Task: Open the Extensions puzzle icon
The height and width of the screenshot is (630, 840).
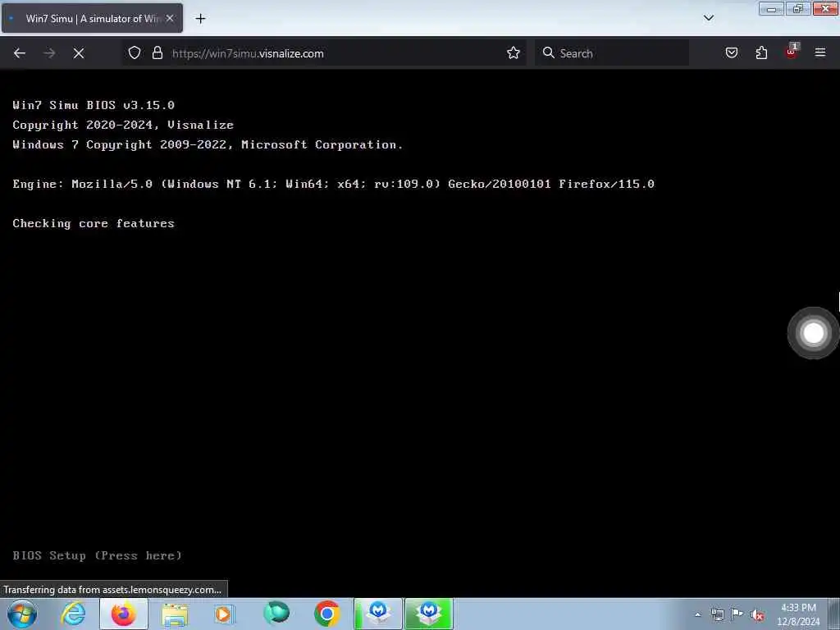Action: click(761, 53)
